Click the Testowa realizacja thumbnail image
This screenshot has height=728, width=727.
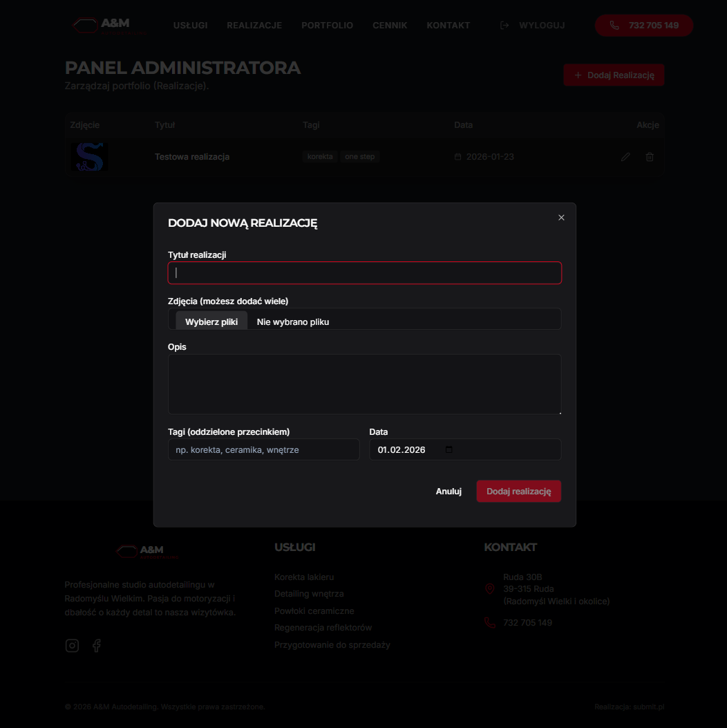(x=89, y=157)
